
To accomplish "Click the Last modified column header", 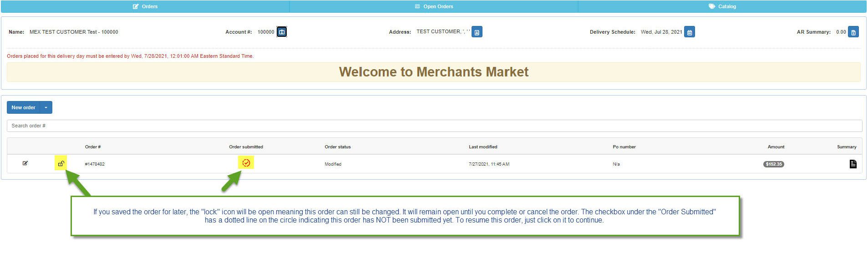I will 483,147.
